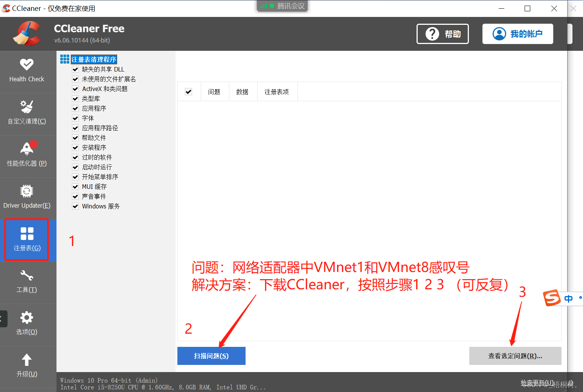The image size is (583, 392).
Task: Click the 腾讯会议 floating bar
Action: coord(282,6)
